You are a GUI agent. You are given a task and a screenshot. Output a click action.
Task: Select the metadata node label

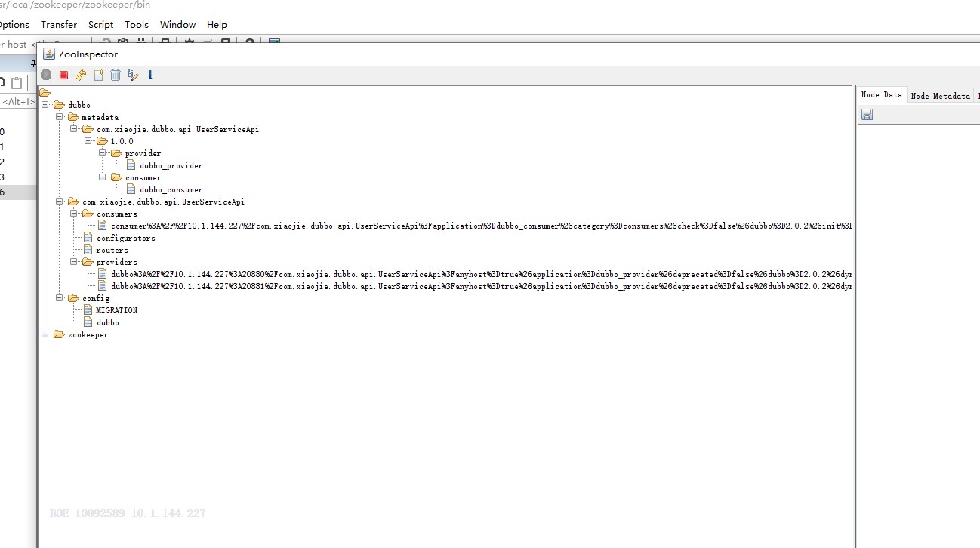pos(100,117)
